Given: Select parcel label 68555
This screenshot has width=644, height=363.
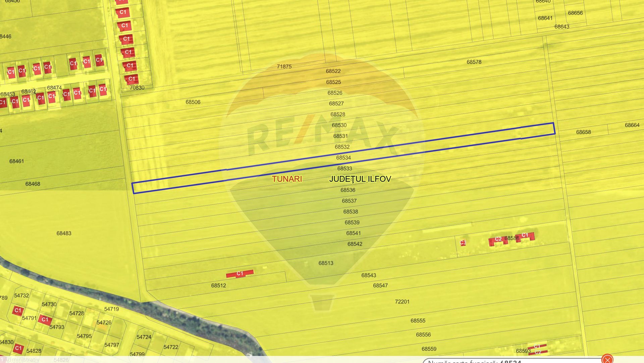Looking at the screenshot, I should [418, 321].
